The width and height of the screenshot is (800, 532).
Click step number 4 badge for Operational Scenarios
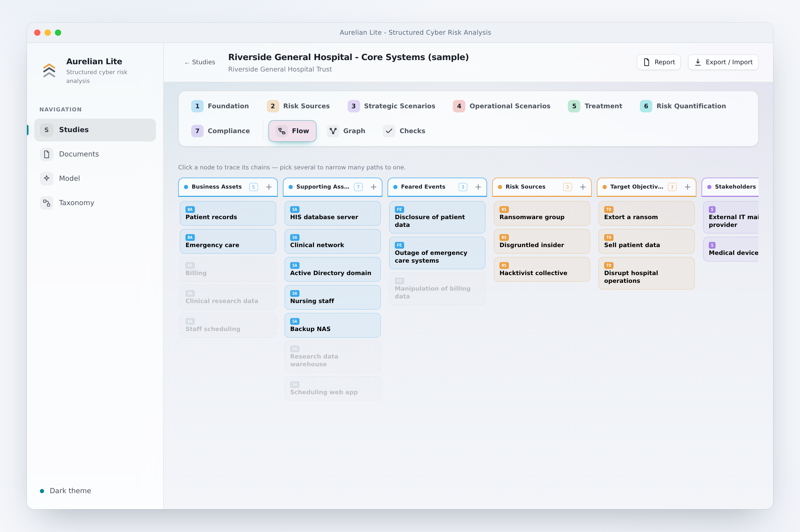(459, 106)
